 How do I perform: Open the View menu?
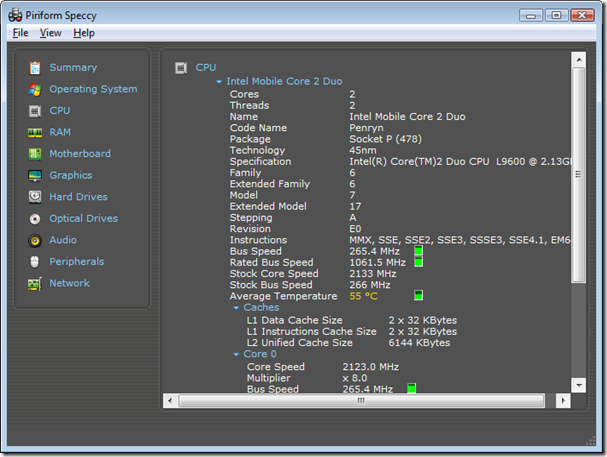click(50, 33)
